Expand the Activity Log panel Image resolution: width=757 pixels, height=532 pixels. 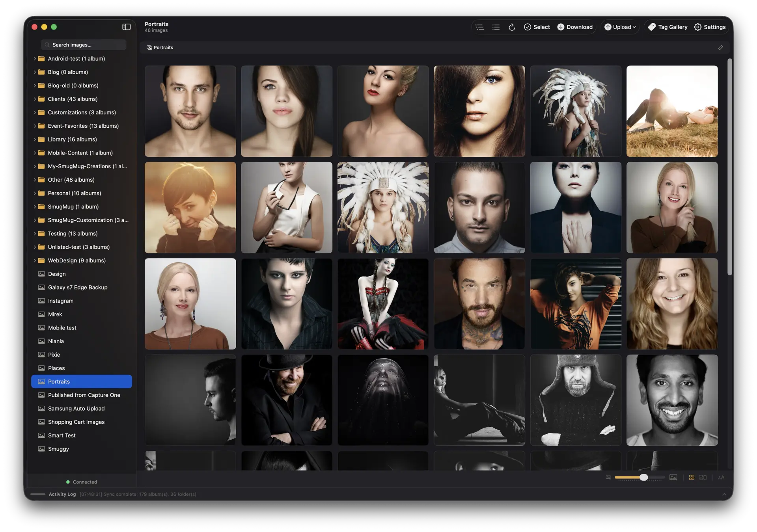click(725, 494)
